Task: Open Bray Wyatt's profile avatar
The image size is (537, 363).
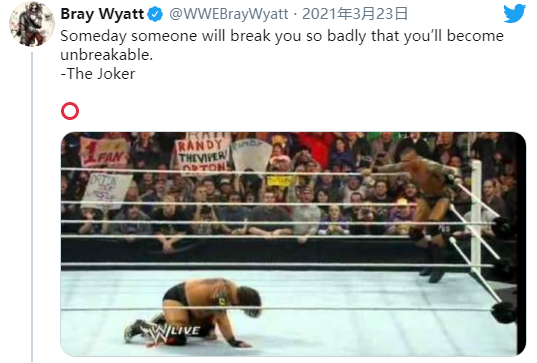Action: pyautogui.click(x=32, y=24)
